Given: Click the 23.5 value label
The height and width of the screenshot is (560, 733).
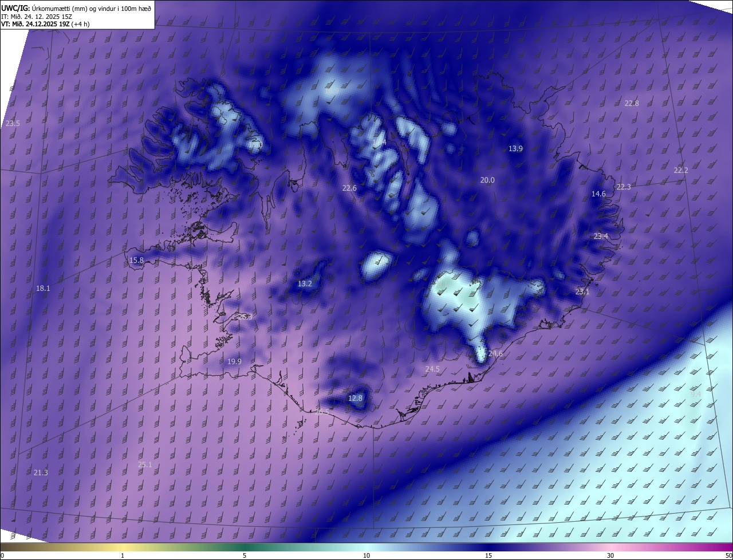Looking at the screenshot, I should (13, 124).
